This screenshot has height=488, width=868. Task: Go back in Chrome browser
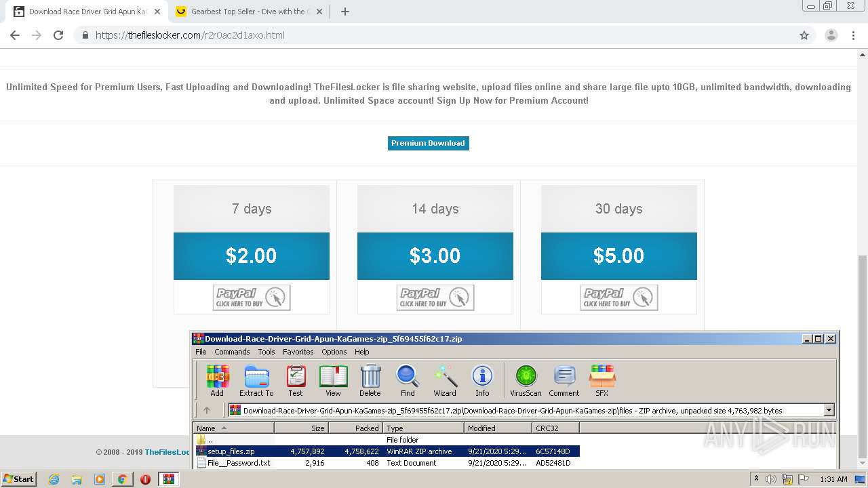[15, 35]
